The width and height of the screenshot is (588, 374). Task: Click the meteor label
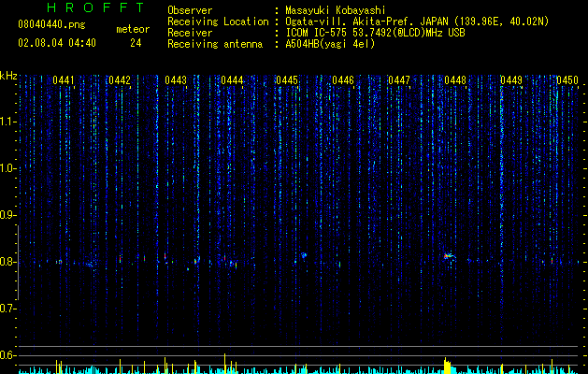133,29
